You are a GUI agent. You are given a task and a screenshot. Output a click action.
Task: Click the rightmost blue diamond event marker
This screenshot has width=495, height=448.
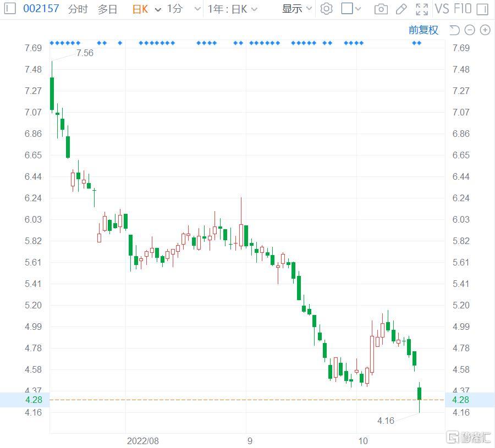point(419,43)
